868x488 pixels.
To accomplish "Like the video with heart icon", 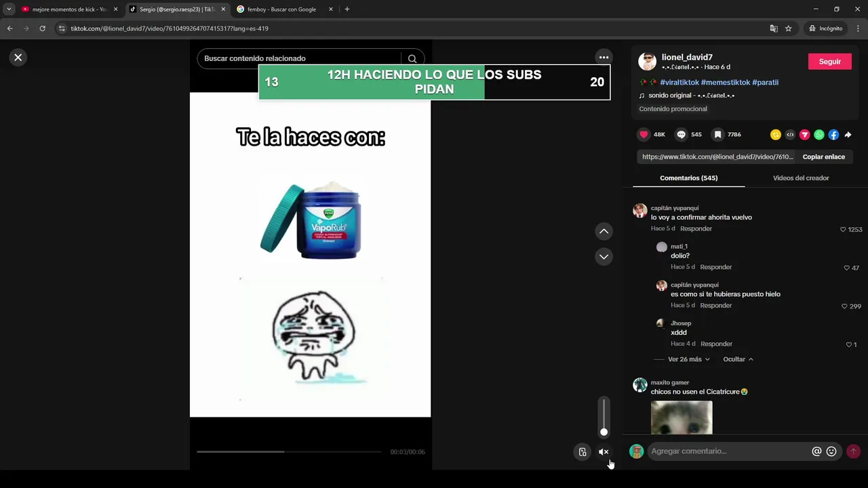I will pos(644,135).
